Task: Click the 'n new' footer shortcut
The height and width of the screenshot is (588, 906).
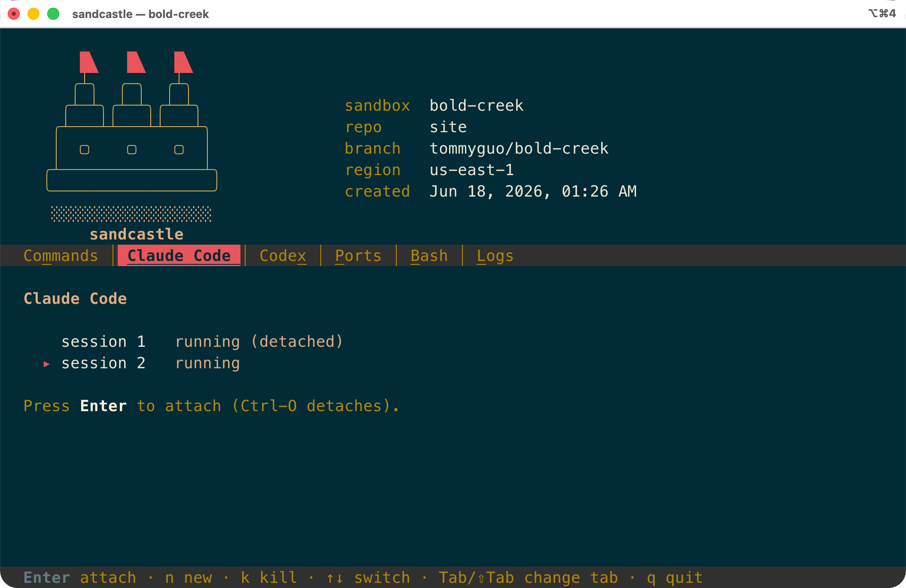Action: coord(188,578)
